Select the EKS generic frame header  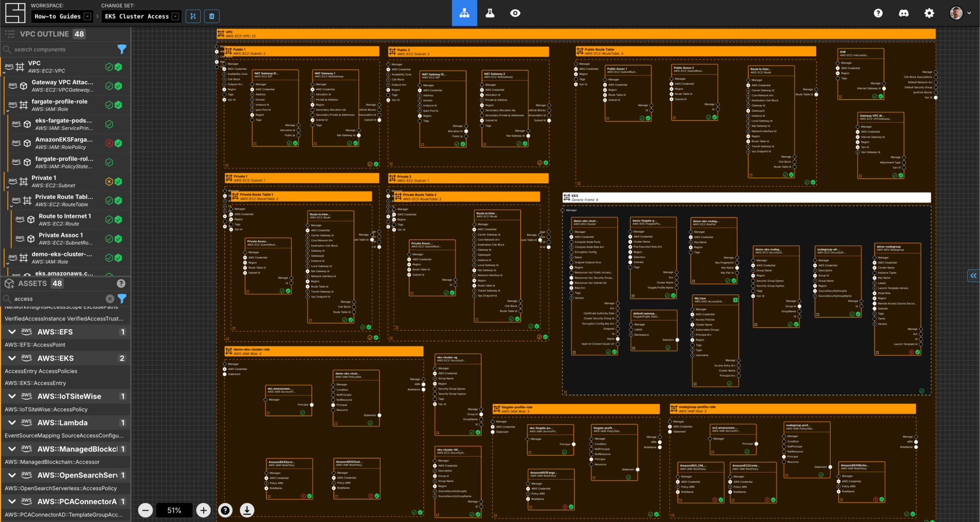click(747, 198)
